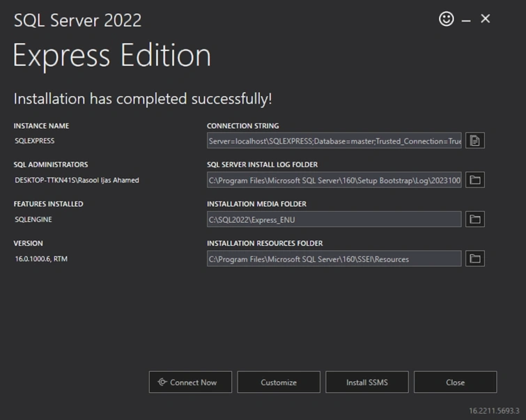This screenshot has width=526, height=420.
Task: Click the SQL ADMINISTRATORS label
Action: tap(51, 164)
